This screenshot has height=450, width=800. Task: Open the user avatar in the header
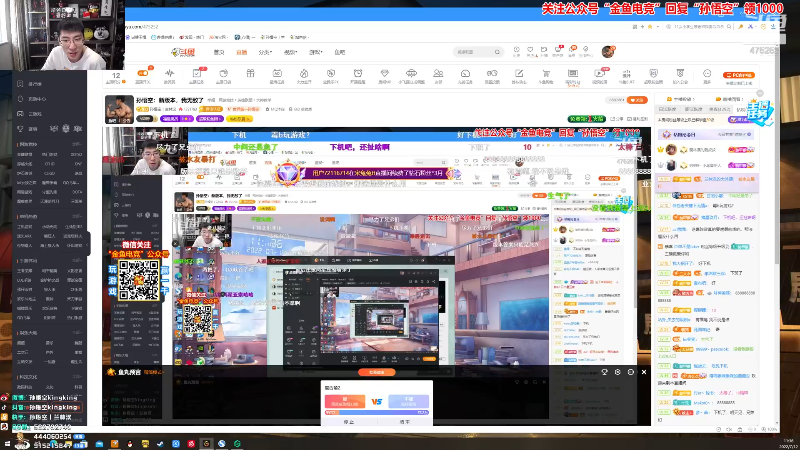(x=608, y=51)
